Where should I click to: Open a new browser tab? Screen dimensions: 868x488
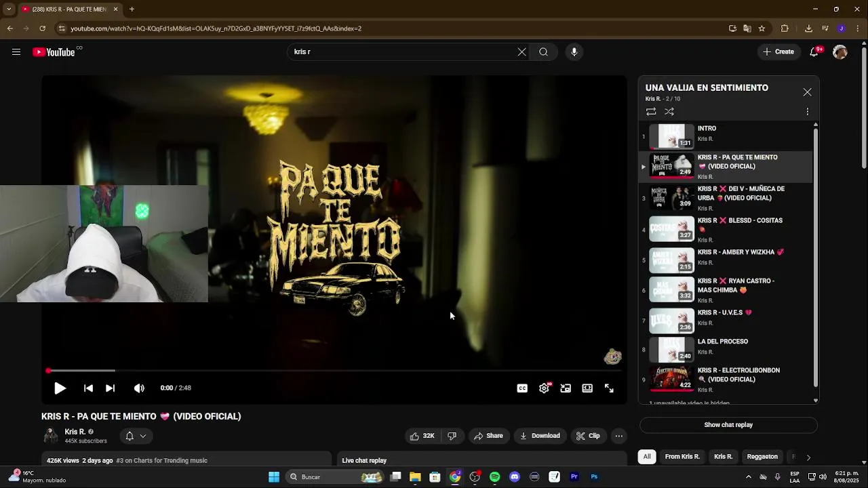[x=132, y=9]
